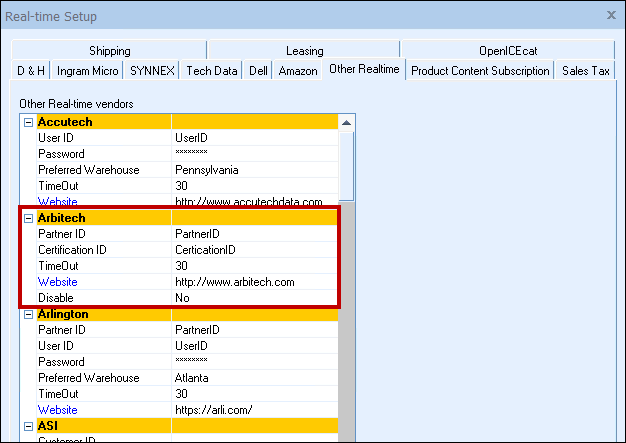Select the ASI group header

click(x=187, y=426)
